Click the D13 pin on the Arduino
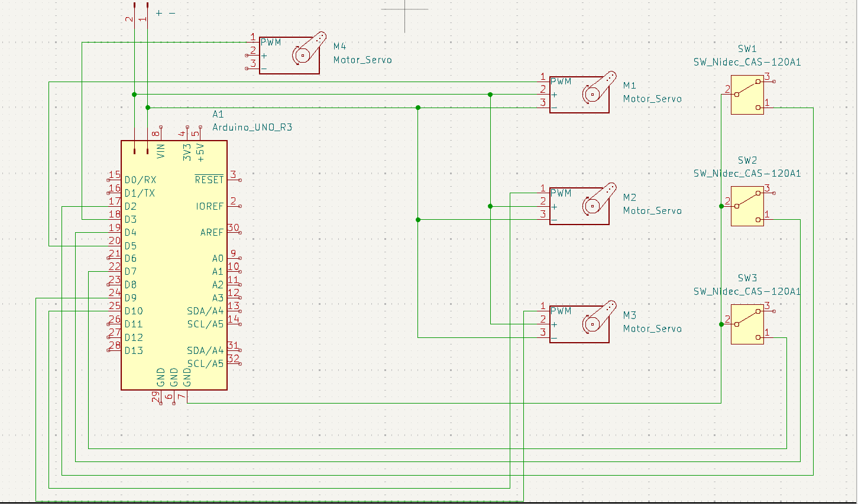The height and width of the screenshot is (504, 858). pyautogui.click(x=134, y=350)
